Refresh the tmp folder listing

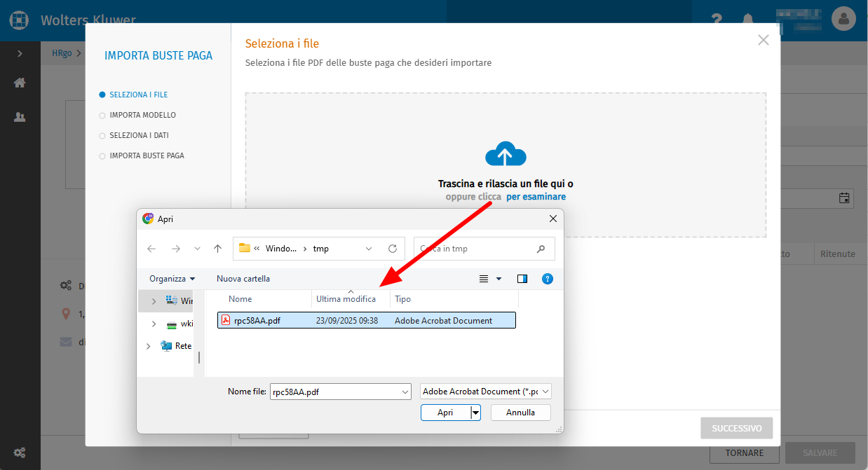tap(393, 249)
